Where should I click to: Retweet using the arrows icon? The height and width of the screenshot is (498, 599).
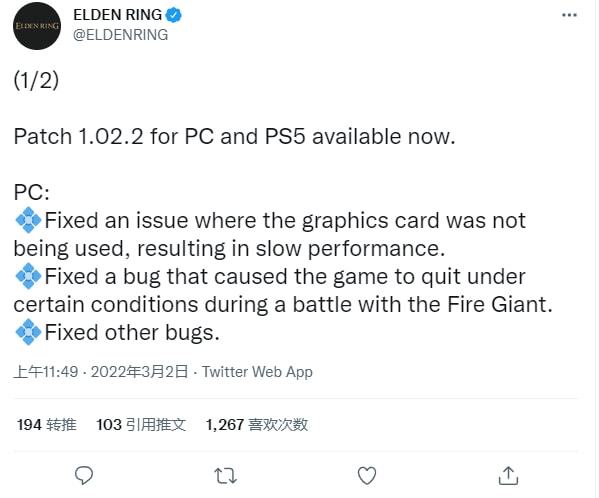[225, 476]
